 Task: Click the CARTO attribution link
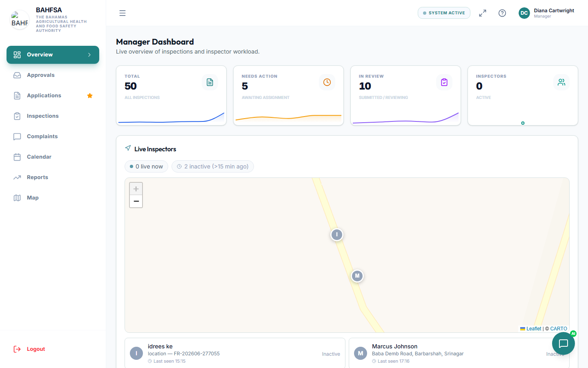[x=559, y=329]
